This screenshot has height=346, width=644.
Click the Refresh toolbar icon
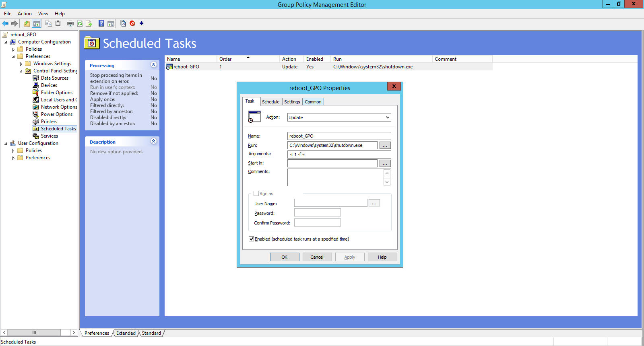pos(80,23)
